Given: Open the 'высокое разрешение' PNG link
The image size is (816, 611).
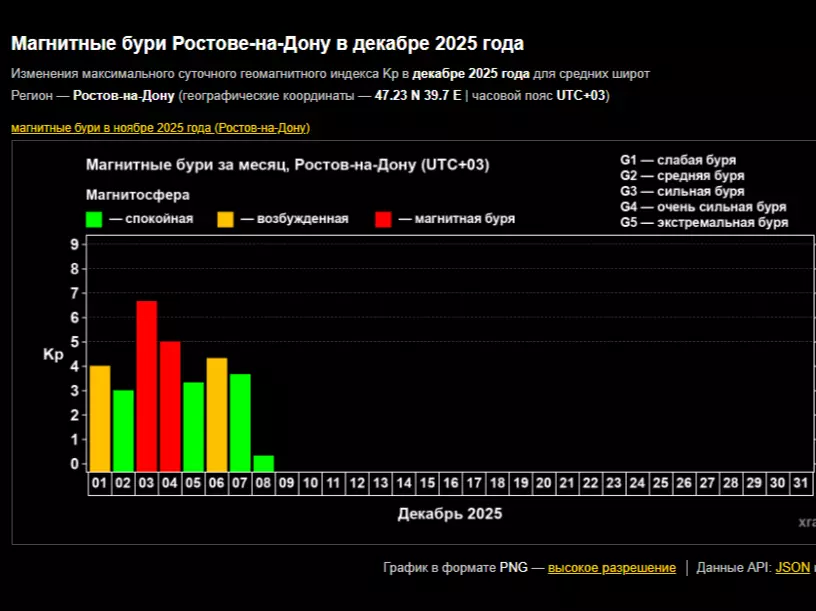Looking at the screenshot, I should coord(611,566).
